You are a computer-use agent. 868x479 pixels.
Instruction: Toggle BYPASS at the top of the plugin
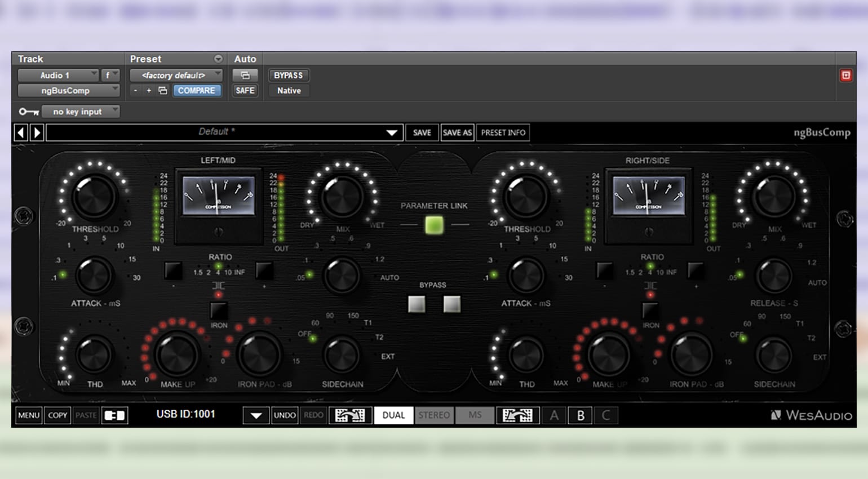click(x=288, y=75)
